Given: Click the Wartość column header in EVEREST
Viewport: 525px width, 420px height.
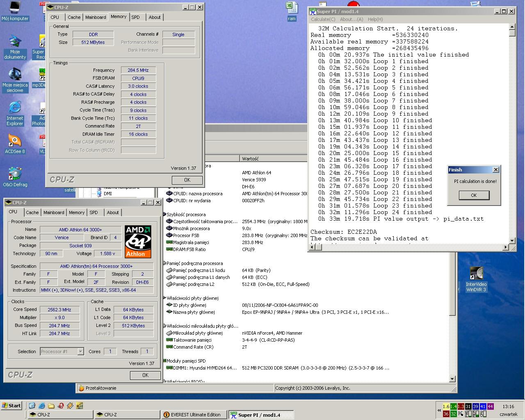Looking at the screenshot, I should click(273, 158).
